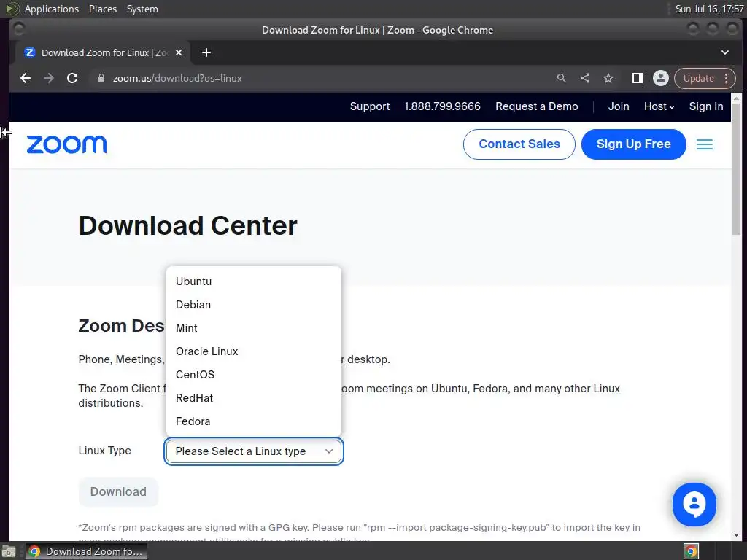The height and width of the screenshot is (560, 747).
Task: Choose Oracle Linux in the dropdown
Action: (254, 351)
